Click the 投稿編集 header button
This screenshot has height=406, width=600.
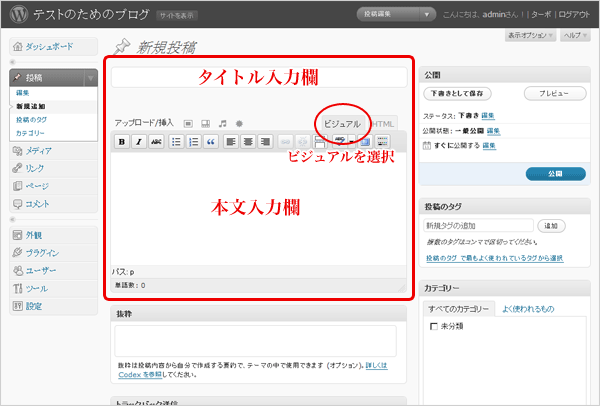388,15
